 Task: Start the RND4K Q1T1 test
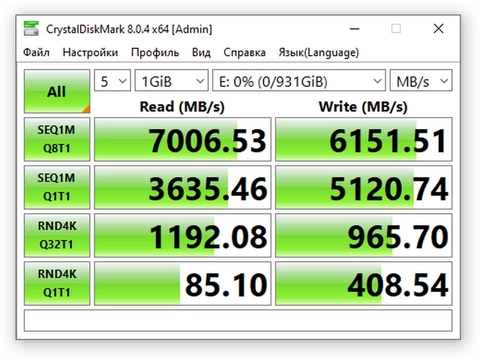tap(57, 283)
